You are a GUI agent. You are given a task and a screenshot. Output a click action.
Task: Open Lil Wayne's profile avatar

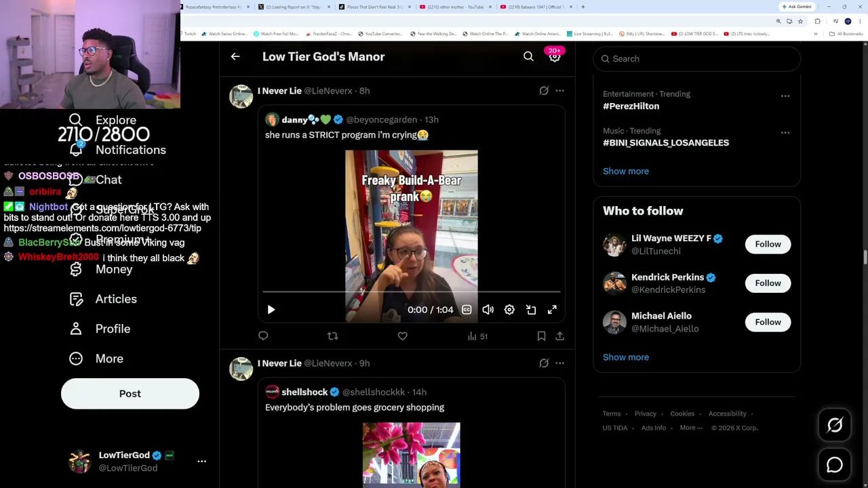coord(614,245)
